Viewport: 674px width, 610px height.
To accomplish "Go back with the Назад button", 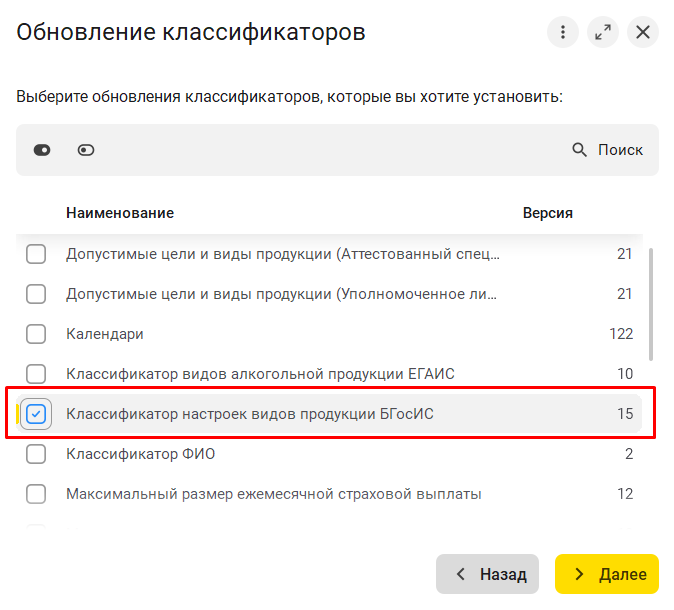I will click(487, 574).
